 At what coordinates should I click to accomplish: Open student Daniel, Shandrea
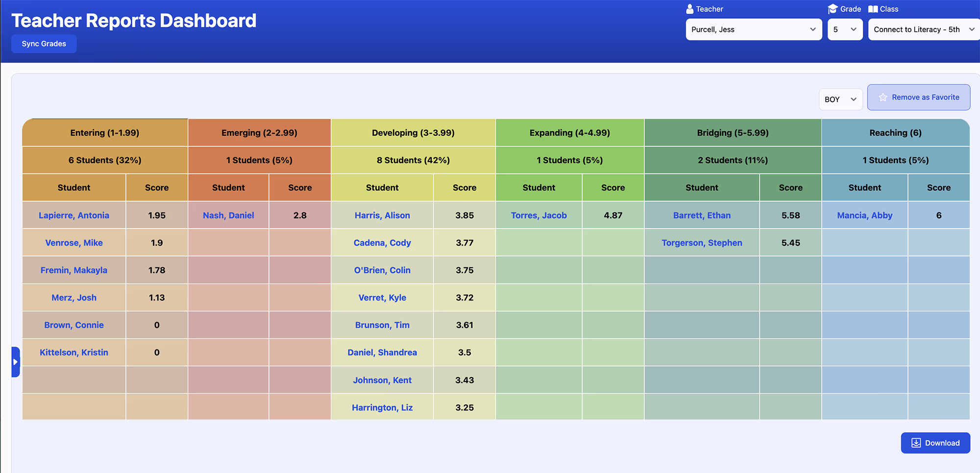click(382, 353)
